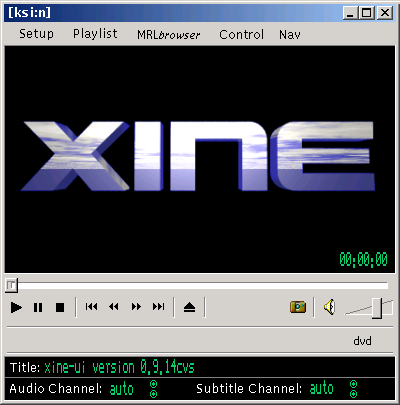Click the Audio Channel auto value
Image resolution: width=400 pixels, height=405 pixels.
(122, 389)
